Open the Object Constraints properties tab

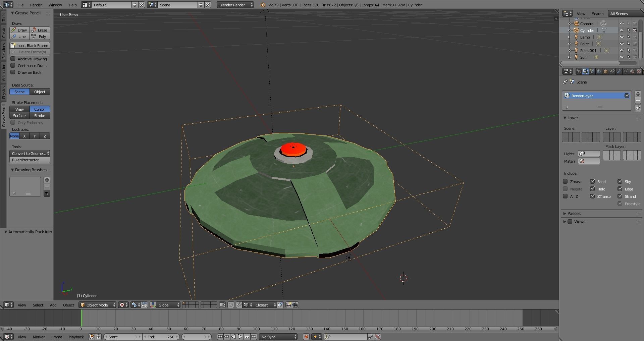[x=612, y=71]
